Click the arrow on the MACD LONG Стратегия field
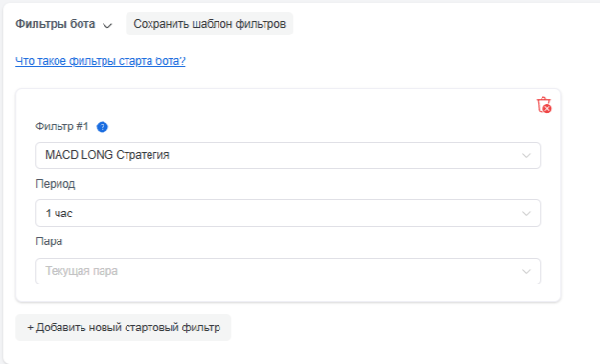Viewport: 600px width, 364px height. pos(526,155)
